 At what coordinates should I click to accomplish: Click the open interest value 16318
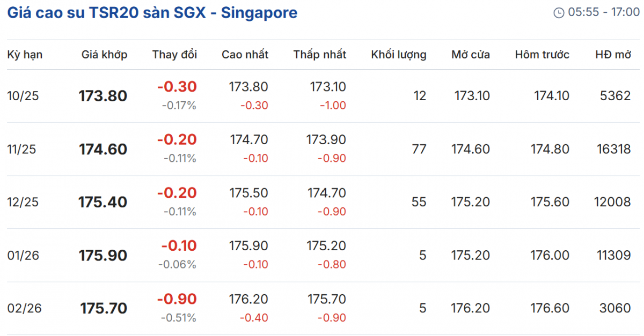pyautogui.click(x=613, y=149)
